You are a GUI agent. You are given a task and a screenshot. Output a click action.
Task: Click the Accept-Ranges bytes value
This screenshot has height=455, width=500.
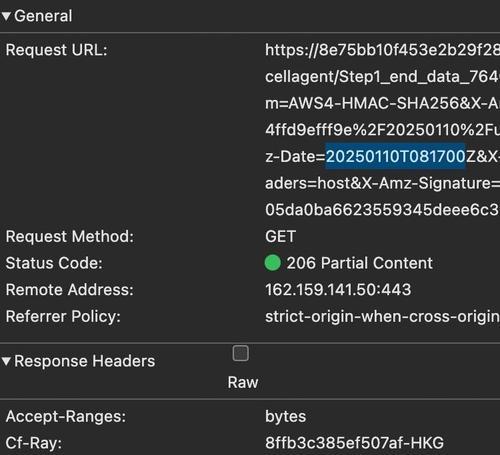285,416
